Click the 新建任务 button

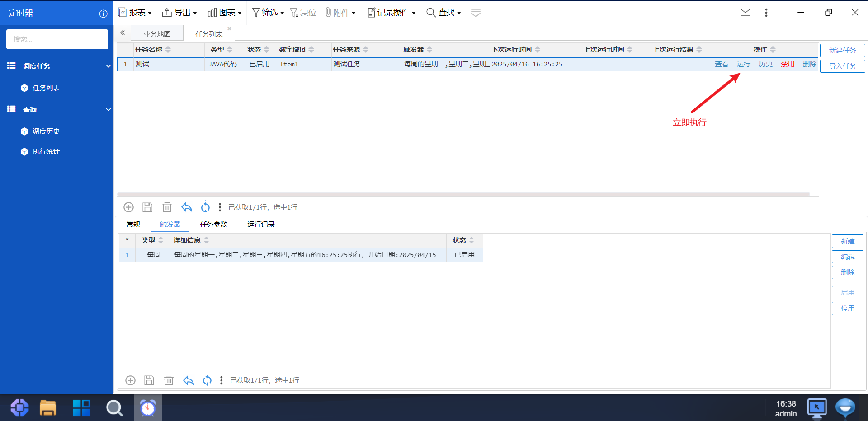pos(843,50)
